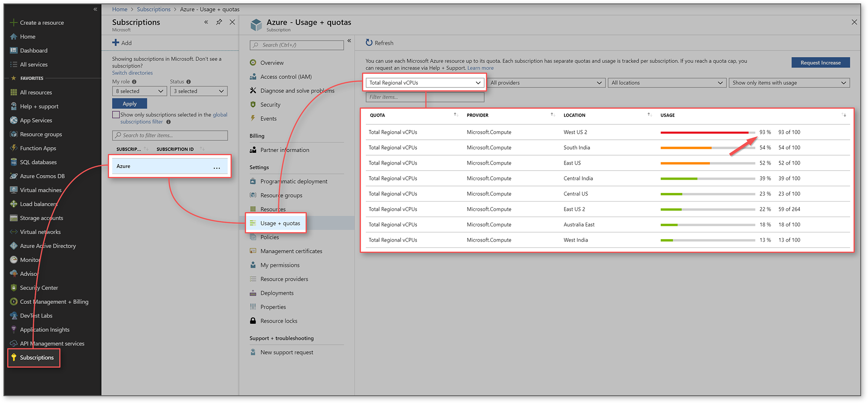The width and height of the screenshot is (868, 403).
Task: Click the Search (Ctrl+/) field
Action: click(x=297, y=45)
